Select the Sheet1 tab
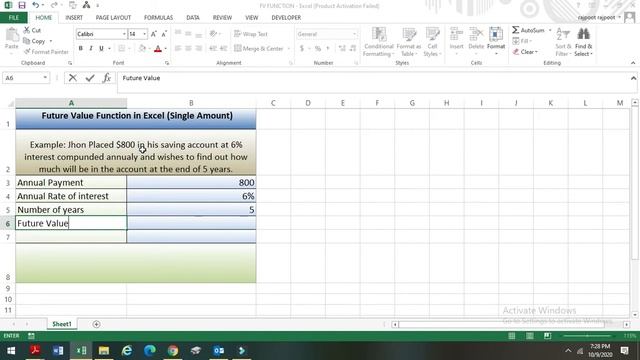The image size is (640, 360). 62,324
